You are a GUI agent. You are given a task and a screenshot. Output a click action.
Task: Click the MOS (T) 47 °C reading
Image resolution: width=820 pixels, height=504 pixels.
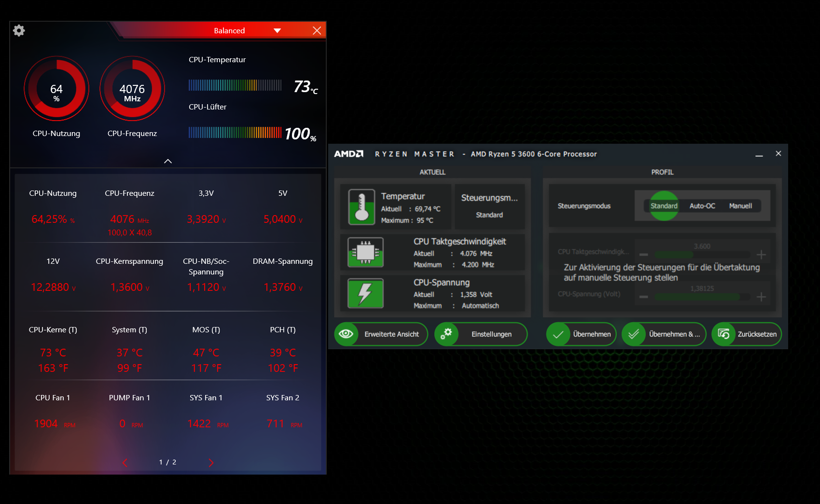coord(206,353)
